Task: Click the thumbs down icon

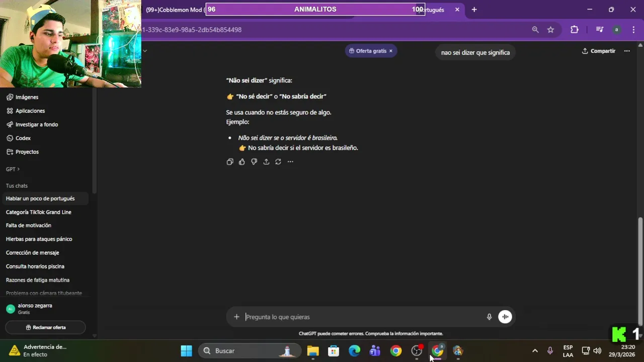Action: 254,162
